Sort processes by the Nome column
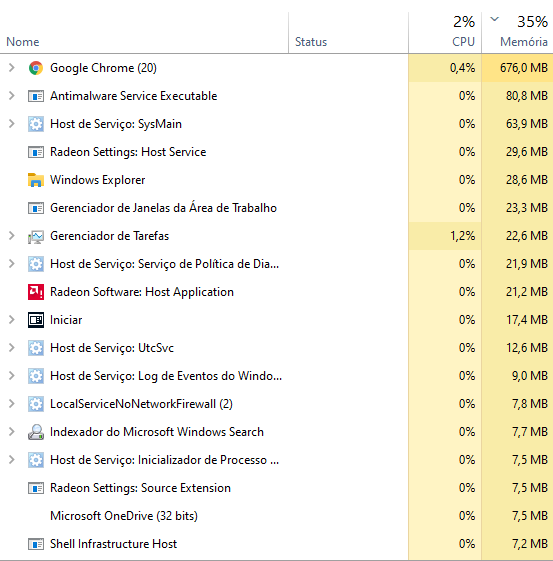This screenshot has height=561, width=553. coord(144,33)
